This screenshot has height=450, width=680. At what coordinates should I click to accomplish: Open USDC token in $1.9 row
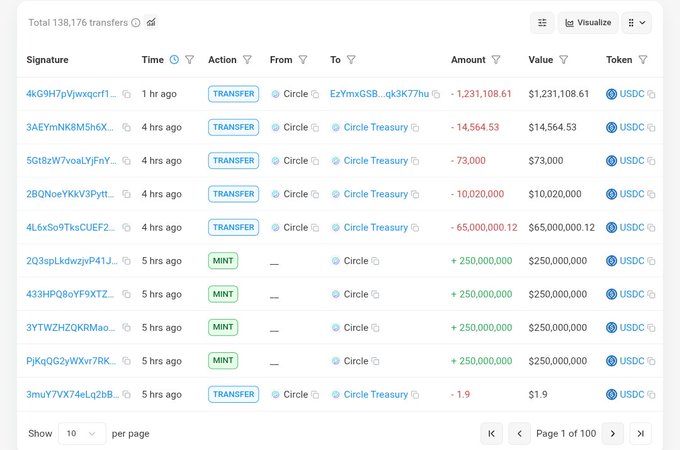[x=632, y=394]
